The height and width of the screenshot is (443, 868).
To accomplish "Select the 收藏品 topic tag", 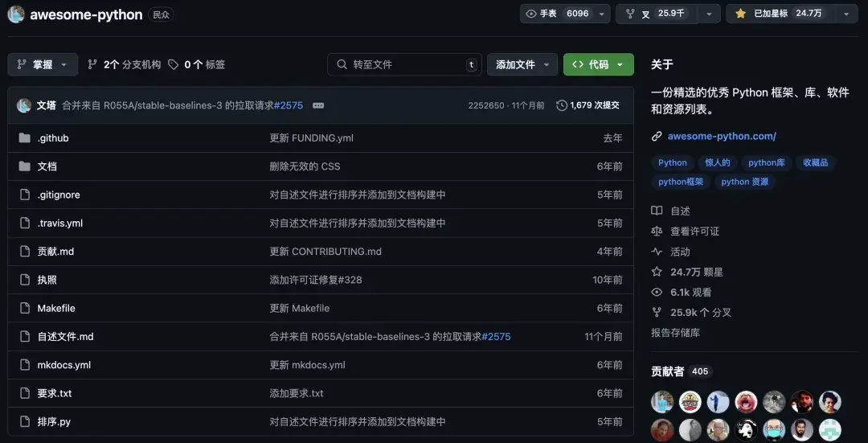I will (816, 162).
